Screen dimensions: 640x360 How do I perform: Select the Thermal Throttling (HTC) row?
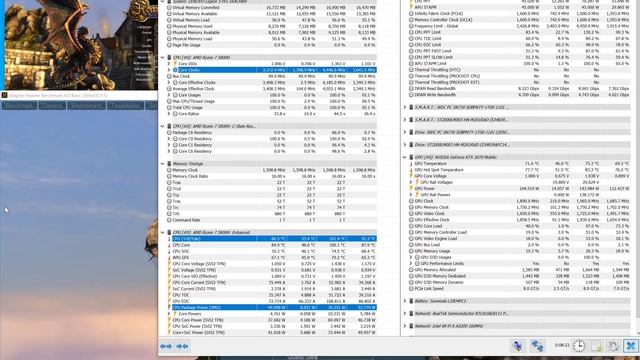click(x=519, y=70)
